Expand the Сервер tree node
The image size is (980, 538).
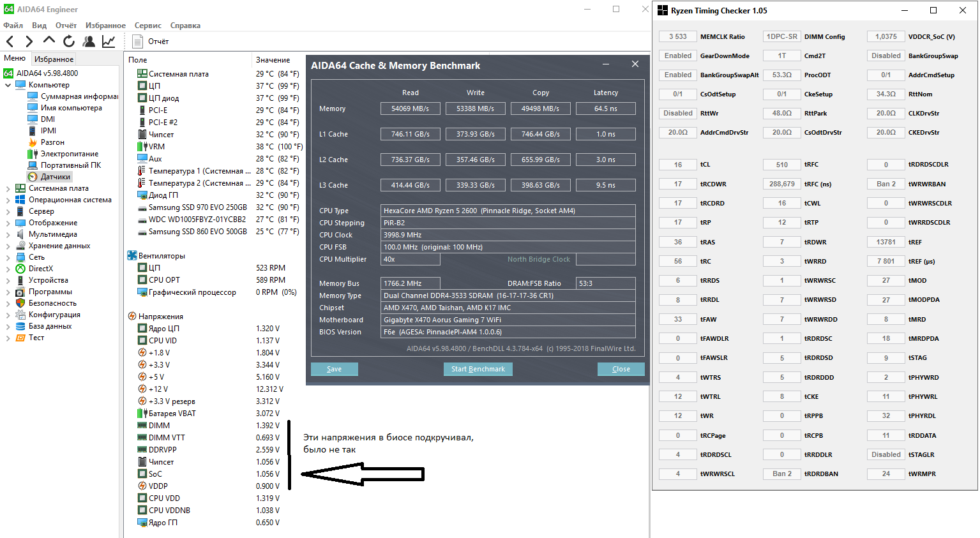tap(8, 211)
